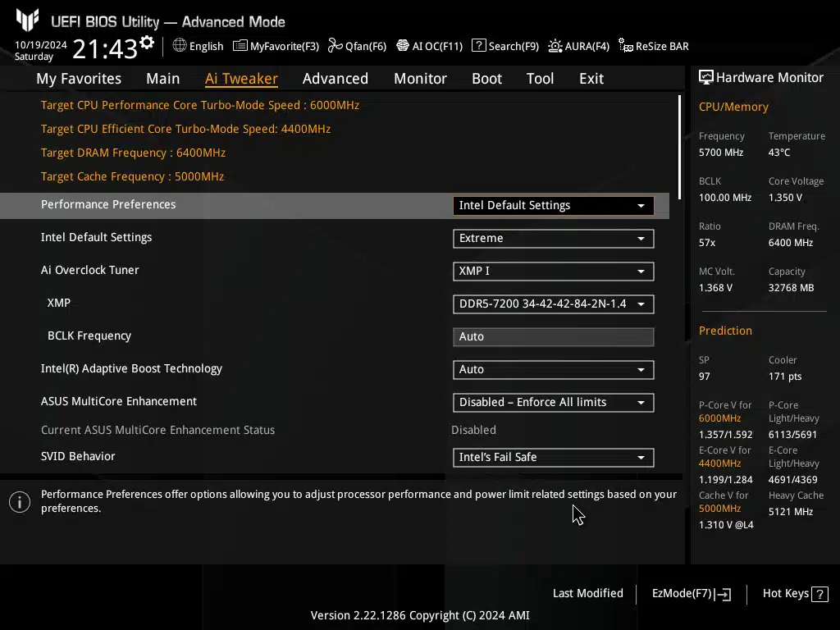Switch to EzMode(F7)
Image resolution: width=840 pixels, height=630 pixels.
(x=691, y=594)
